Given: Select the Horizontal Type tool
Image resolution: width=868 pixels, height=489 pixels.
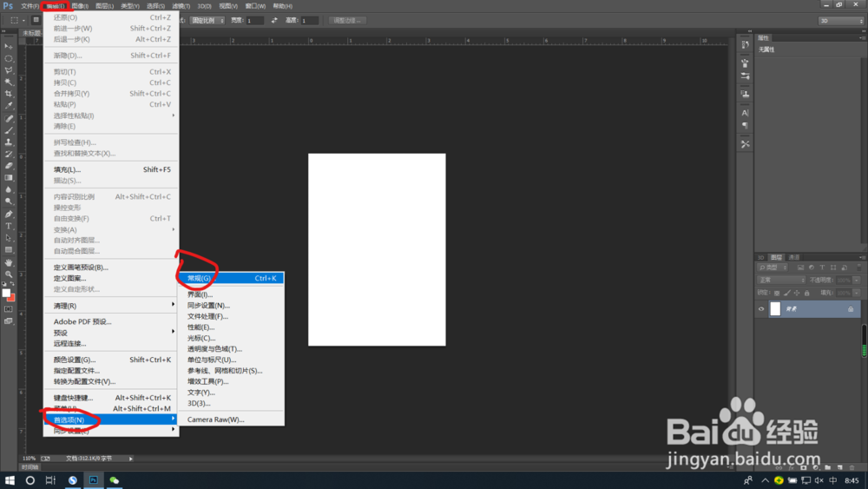Looking at the screenshot, I should coord(9,226).
